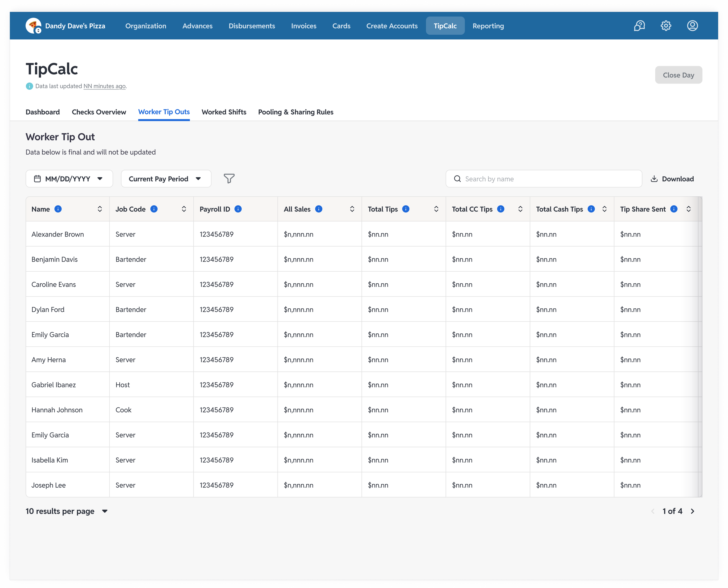728x588 pixels.
Task: Sort the table by Total Tips
Action: coord(436,209)
